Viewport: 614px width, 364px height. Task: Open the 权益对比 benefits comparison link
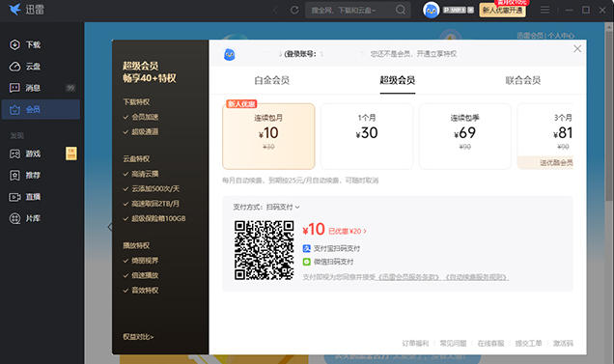(x=138, y=337)
